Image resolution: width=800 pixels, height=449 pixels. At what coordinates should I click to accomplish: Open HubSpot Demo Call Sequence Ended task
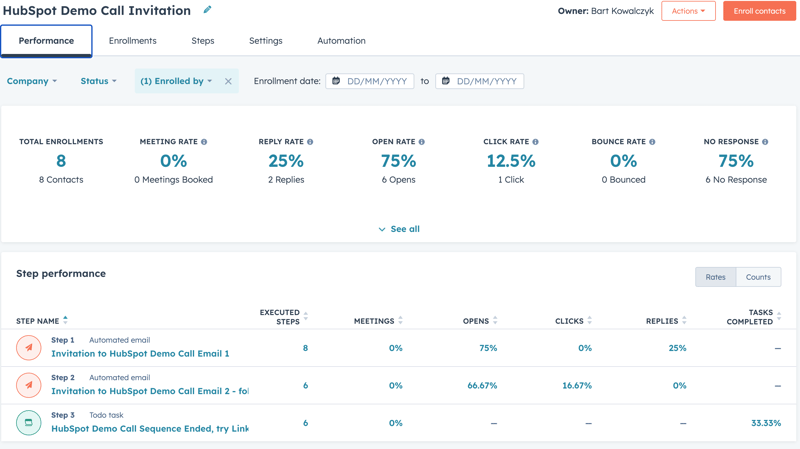[150, 429]
